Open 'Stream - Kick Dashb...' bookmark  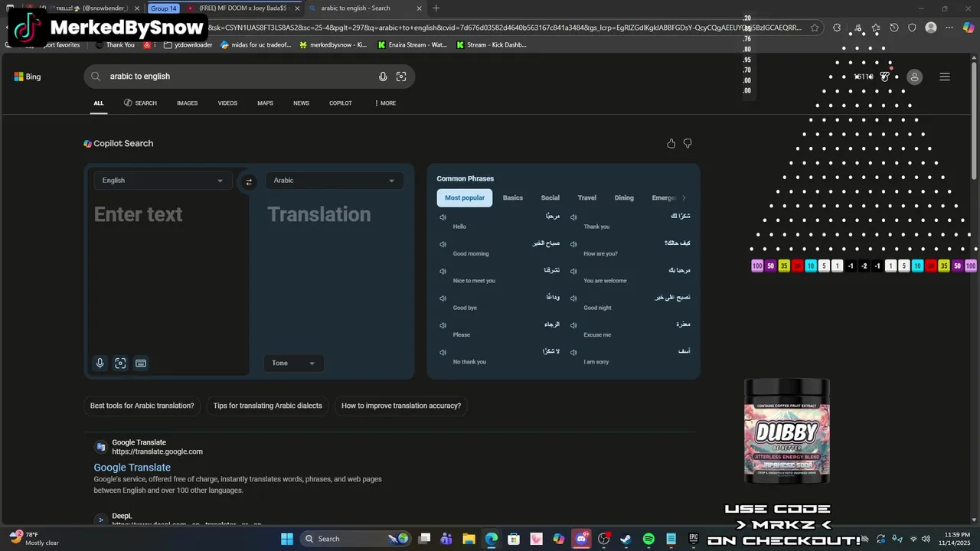pos(492,45)
